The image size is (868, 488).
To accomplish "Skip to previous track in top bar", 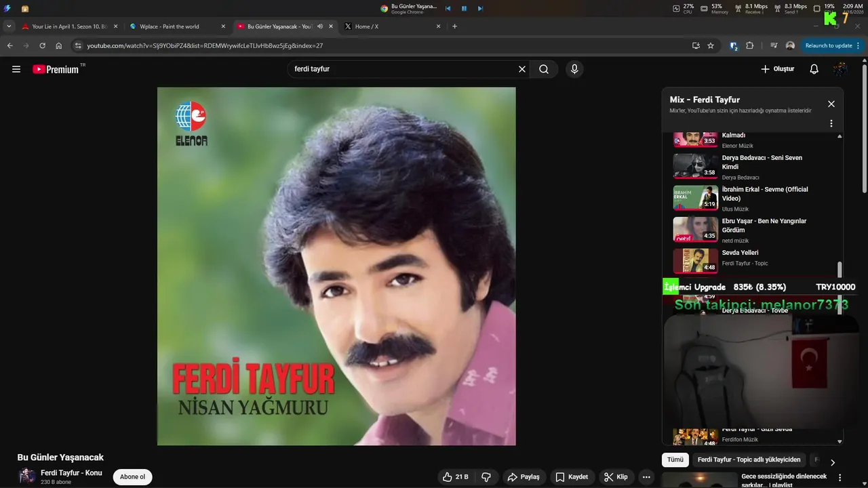I will coord(448,9).
